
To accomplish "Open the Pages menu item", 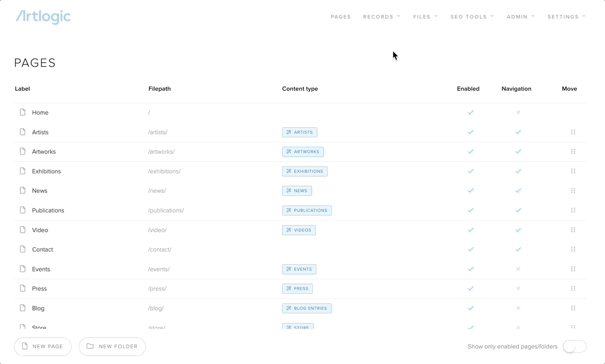I will coord(341,17).
